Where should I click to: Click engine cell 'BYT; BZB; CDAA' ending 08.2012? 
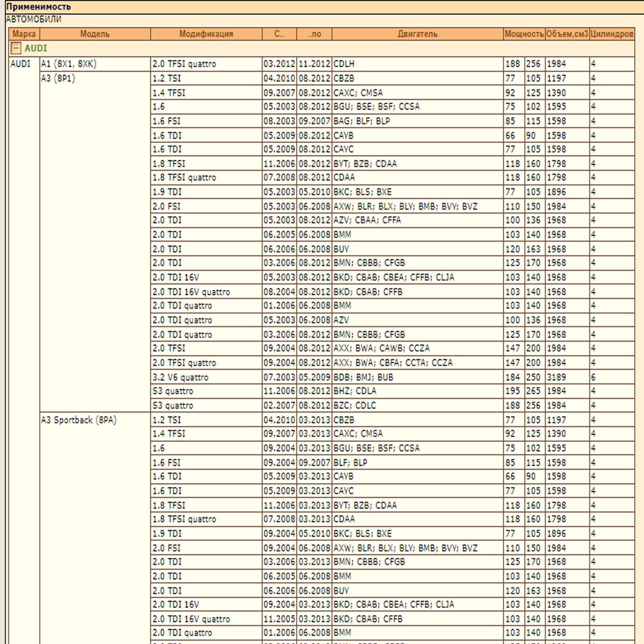click(x=417, y=163)
